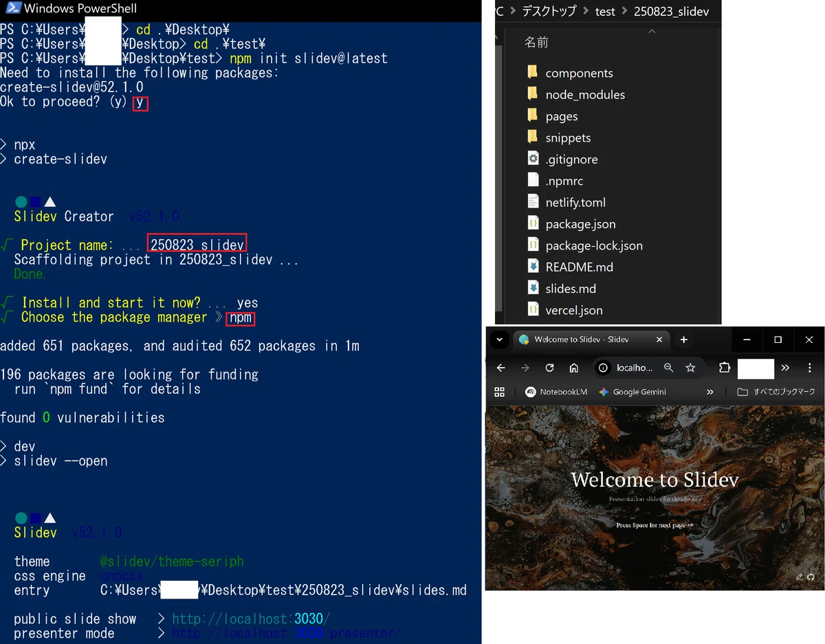Select the components folder name
825x644 pixels.
[x=579, y=73]
